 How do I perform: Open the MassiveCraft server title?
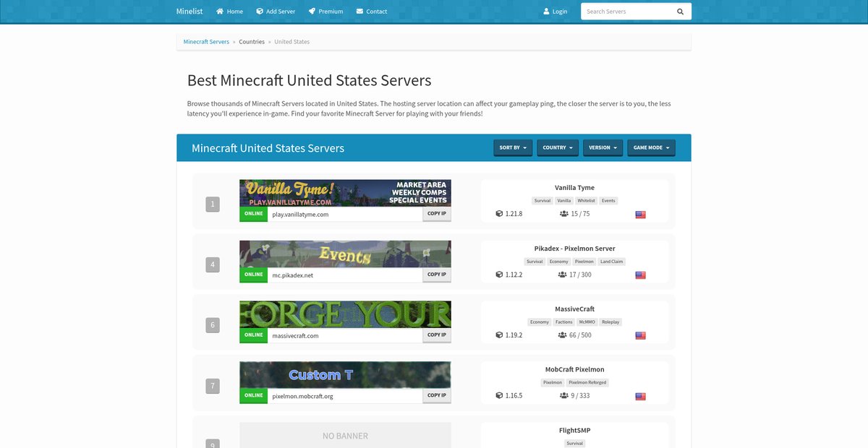click(574, 309)
